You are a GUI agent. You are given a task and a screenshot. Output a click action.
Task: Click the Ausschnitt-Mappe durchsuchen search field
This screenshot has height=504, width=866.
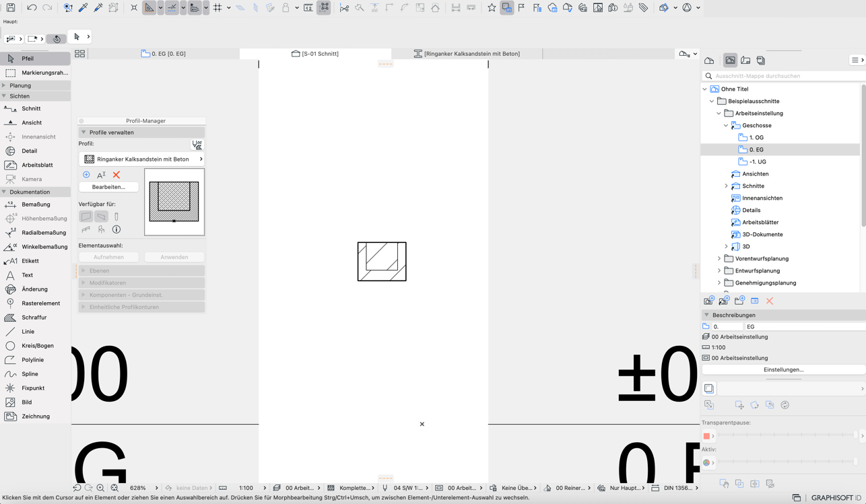pos(783,76)
